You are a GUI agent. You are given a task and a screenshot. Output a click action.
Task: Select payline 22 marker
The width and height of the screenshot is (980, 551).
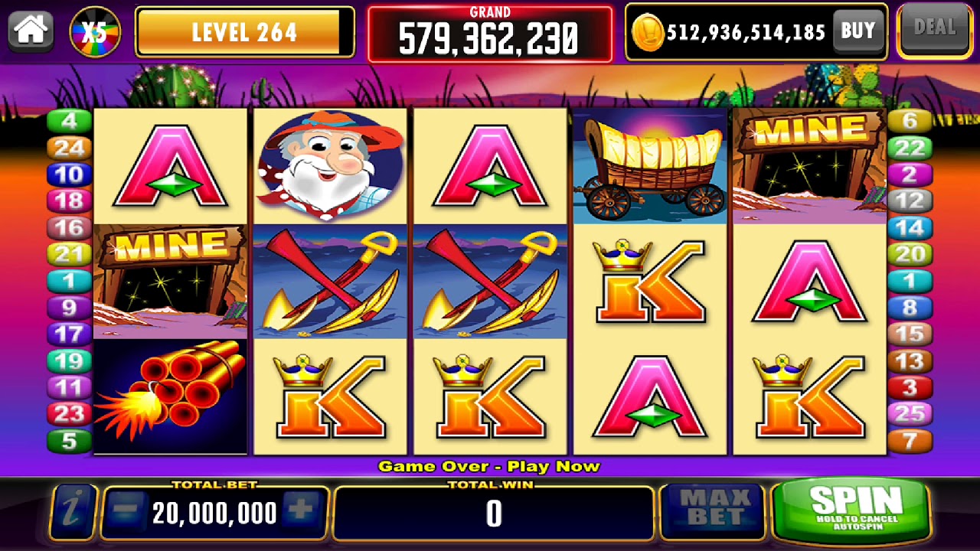[x=910, y=148]
